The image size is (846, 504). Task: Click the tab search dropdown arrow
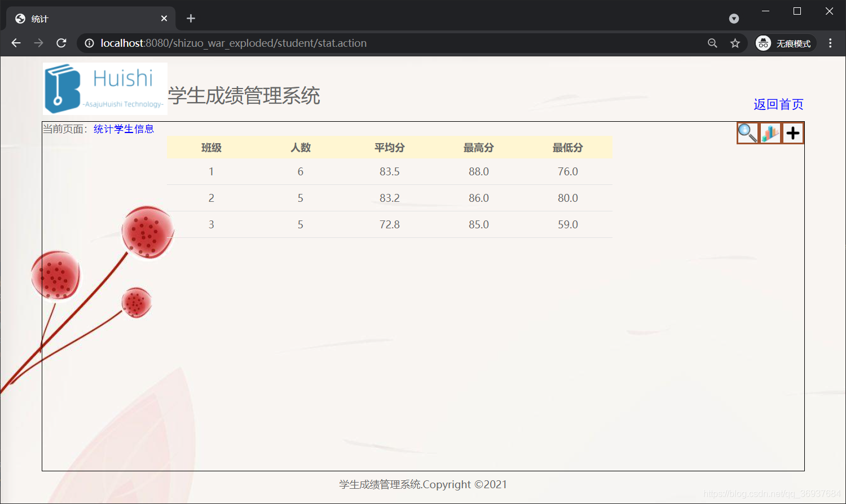tap(734, 19)
